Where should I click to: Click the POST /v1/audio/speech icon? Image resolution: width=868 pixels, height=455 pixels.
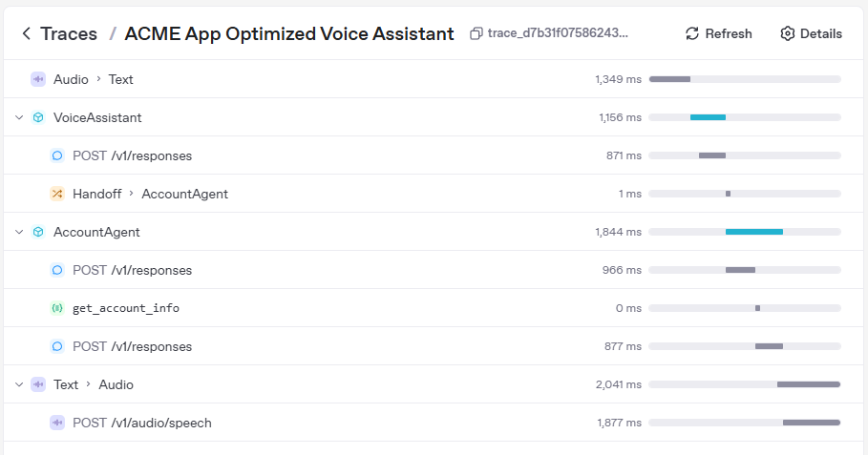tap(57, 423)
